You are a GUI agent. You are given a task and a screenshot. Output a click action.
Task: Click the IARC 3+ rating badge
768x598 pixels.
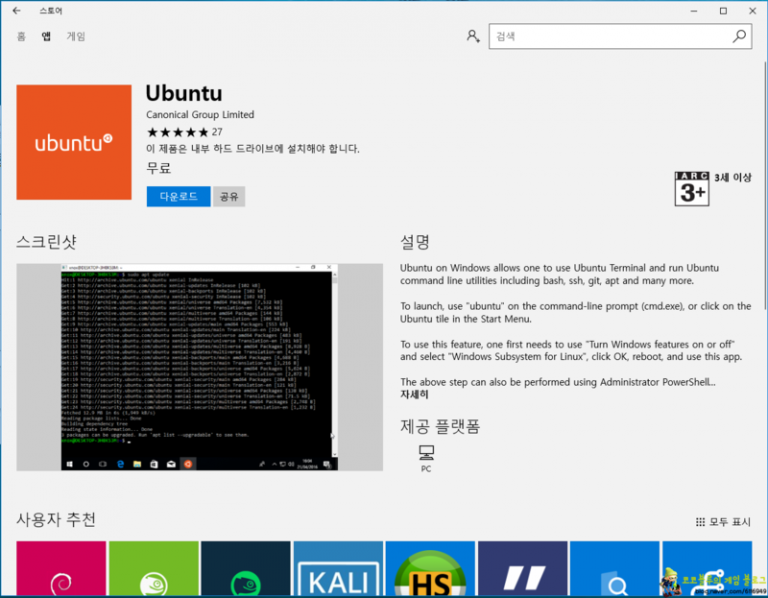(x=692, y=189)
